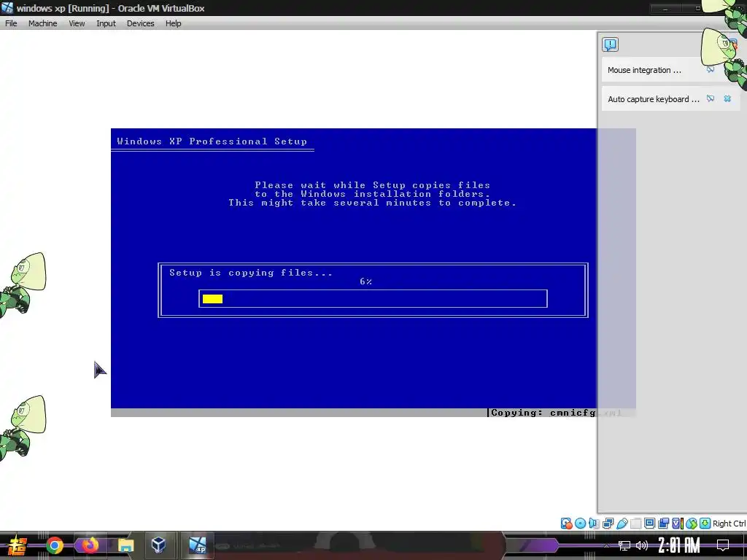Image resolution: width=747 pixels, height=560 pixels.
Task: Click the Right Ctrl host key label
Action: click(729, 524)
